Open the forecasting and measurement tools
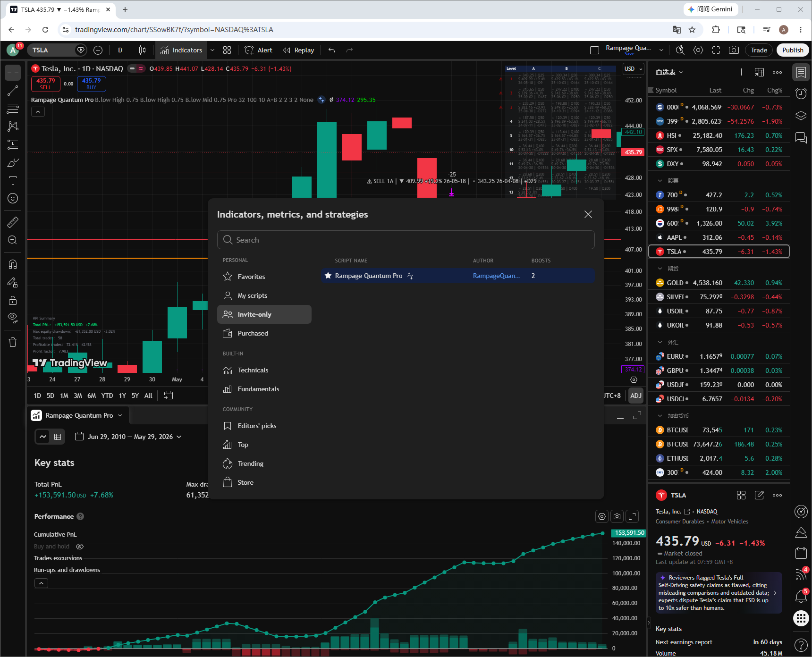Screen dimensions: 812x657 (x=13, y=144)
